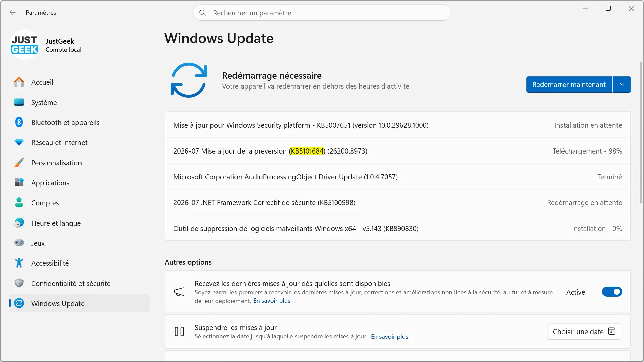Open Heure et langue settings
644x362 pixels.
pyautogui.click(x=79, y=223)
